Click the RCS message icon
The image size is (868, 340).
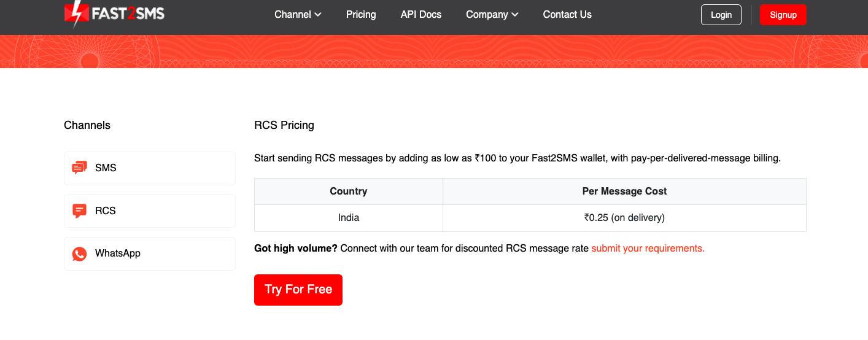click(79, 211)
